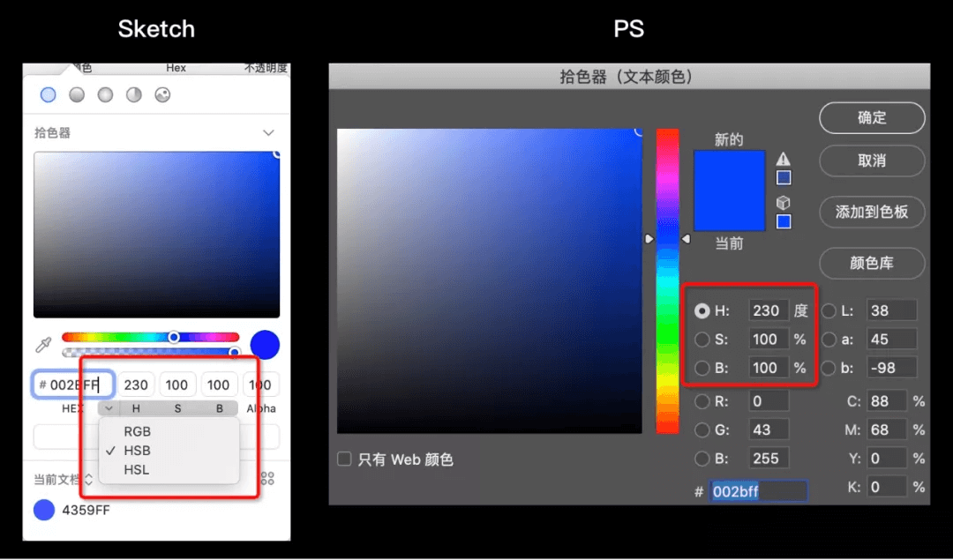Select HSB's B radio button in PS
This screenshot has width=953, height=560.
(702, 368)
